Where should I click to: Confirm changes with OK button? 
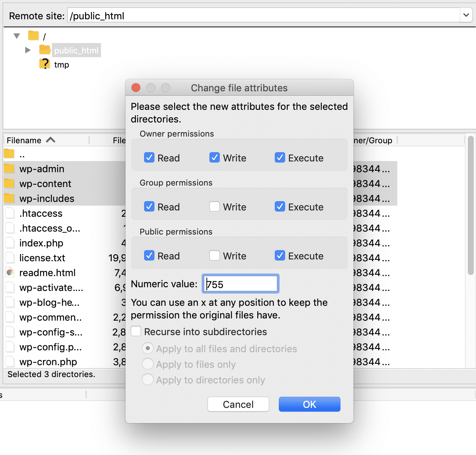coord(309,404)
